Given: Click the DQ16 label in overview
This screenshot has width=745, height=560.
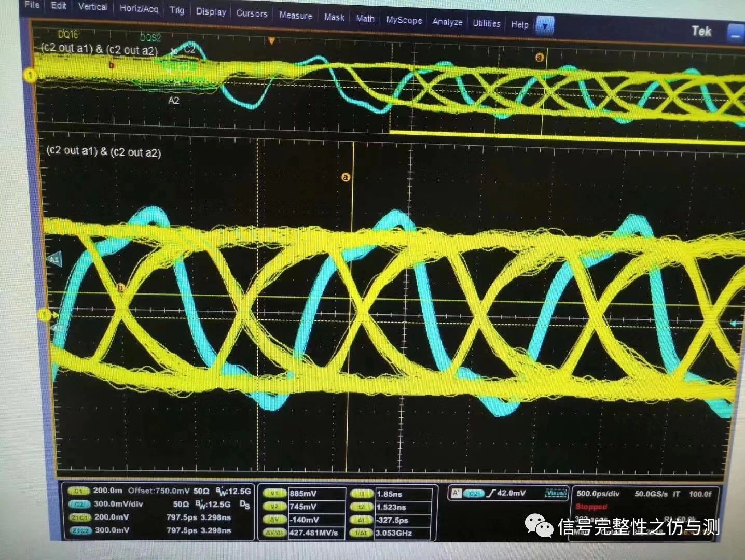Looking at the screenshot, I should click(68, 35).
